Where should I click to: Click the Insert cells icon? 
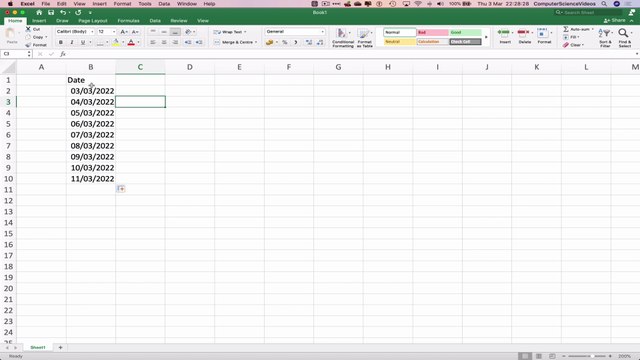pyautogui.click(x=504, y=33)
